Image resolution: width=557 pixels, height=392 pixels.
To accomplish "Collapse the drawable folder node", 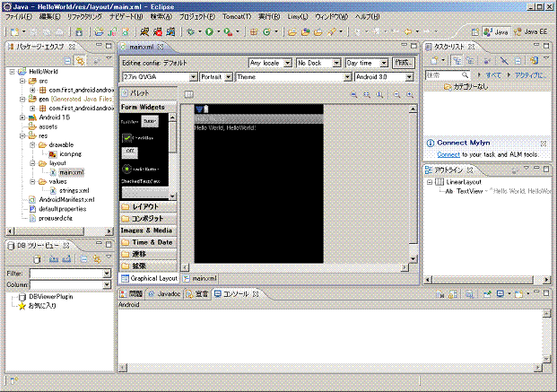I will click(x=32, y=145).
